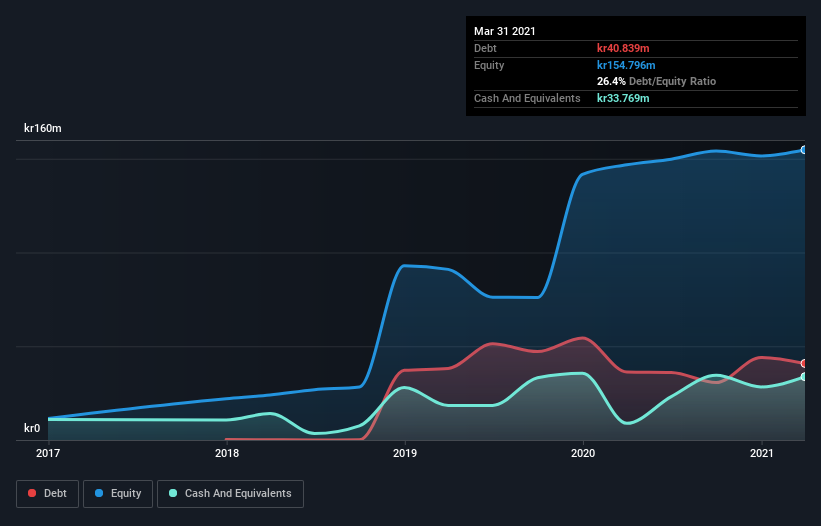Click the Debt label in tooltip

tap(485, 48)
